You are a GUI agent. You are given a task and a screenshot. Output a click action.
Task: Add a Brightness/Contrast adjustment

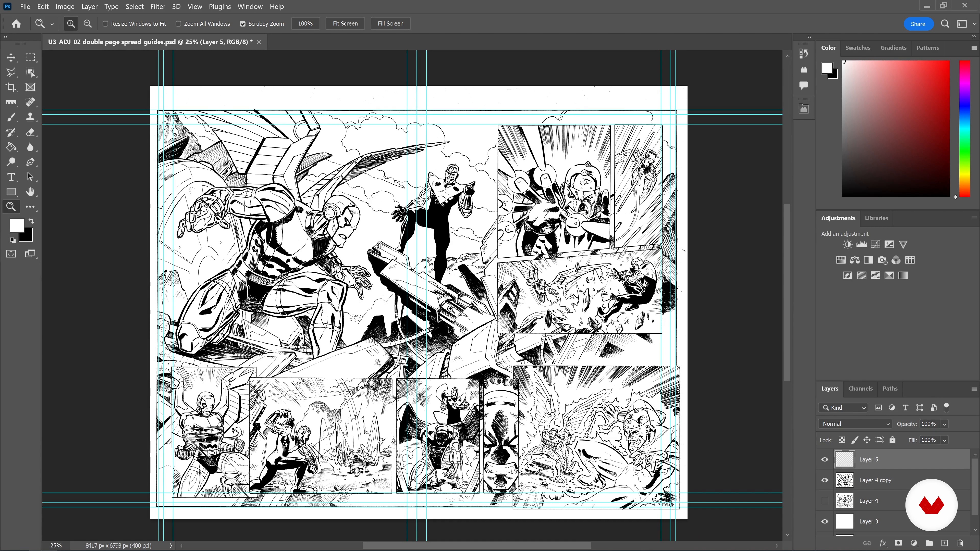pos(848,245)
